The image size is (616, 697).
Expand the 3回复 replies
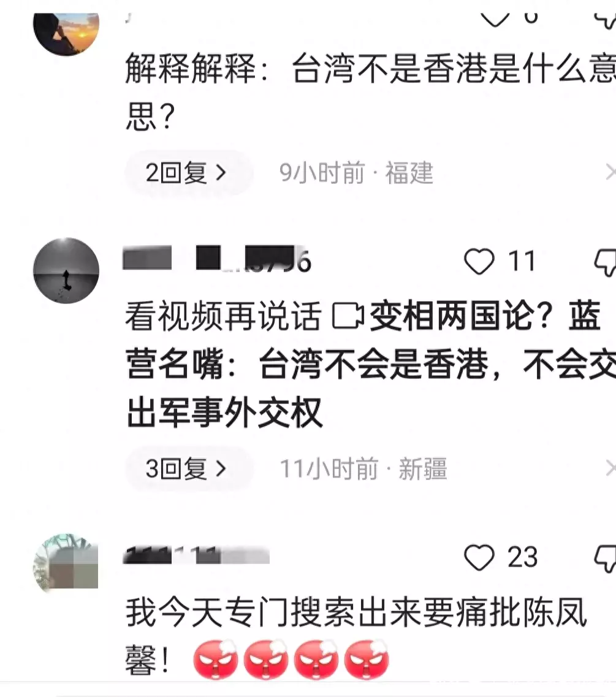point(187,468)
